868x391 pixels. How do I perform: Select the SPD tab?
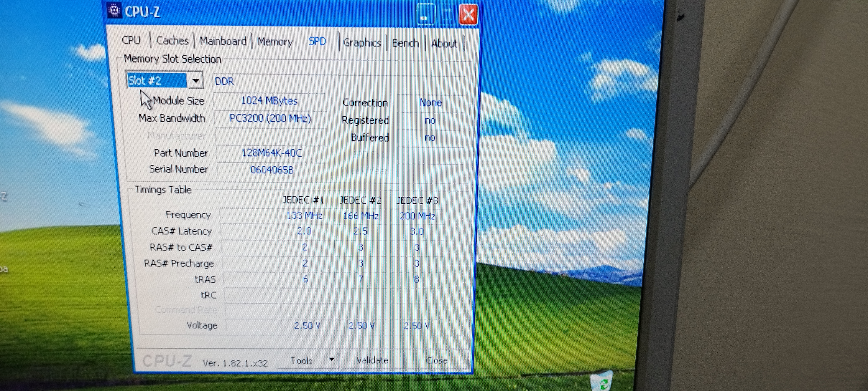click(x=317, y=41)
